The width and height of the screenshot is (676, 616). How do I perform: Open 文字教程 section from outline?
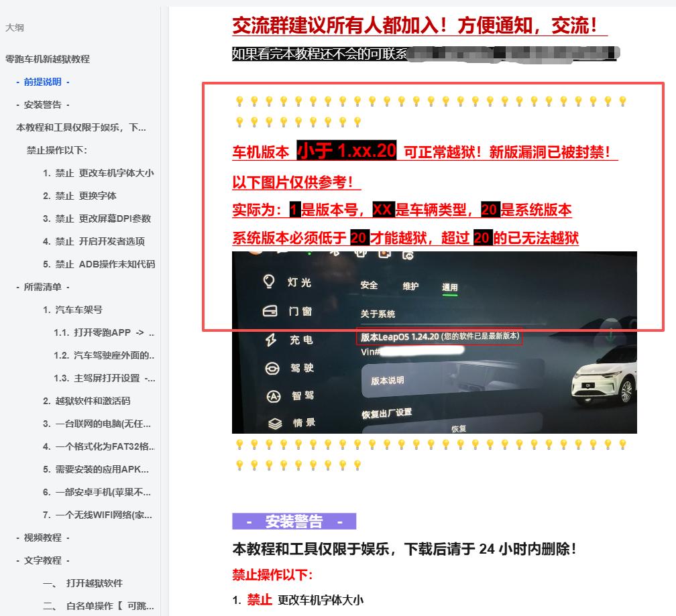[43, 560]
